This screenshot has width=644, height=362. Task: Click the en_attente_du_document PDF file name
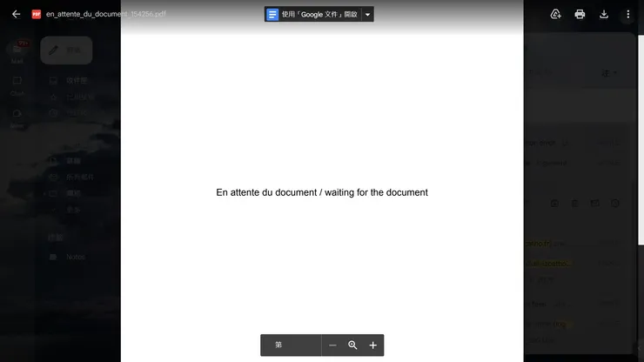tap(106, 14)
